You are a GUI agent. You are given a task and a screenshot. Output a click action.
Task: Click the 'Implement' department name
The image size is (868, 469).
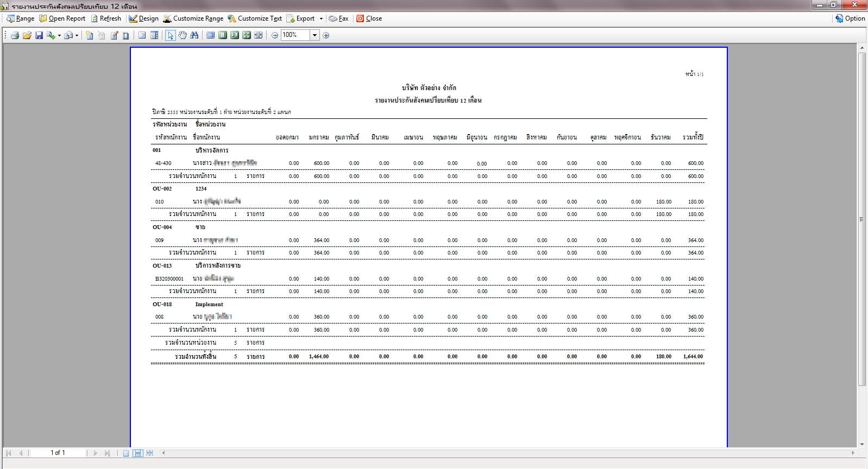coord(209,305)
